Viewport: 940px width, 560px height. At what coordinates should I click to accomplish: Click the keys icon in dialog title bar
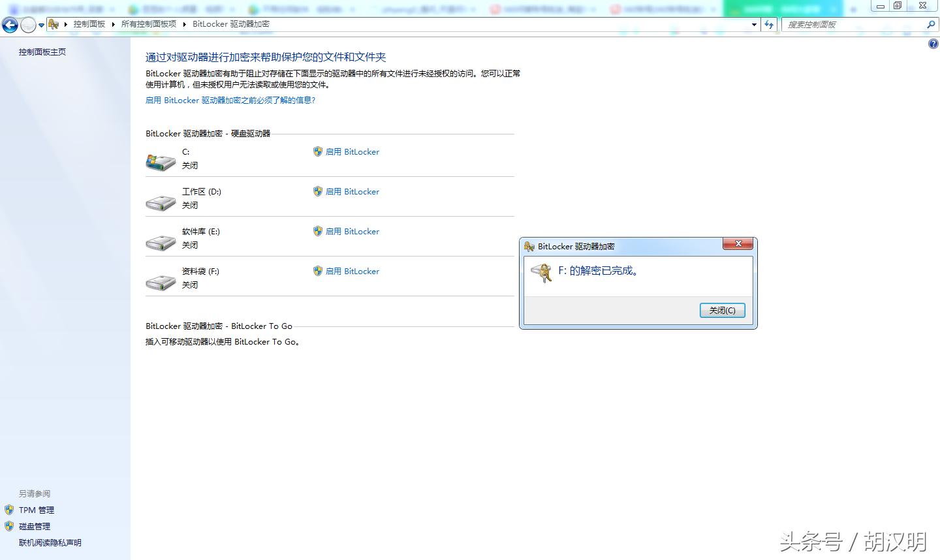[529, 247]
